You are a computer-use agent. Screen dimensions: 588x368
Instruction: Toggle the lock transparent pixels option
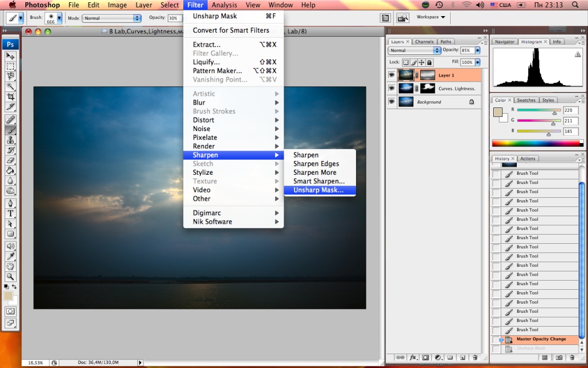(x=405, y=62)
